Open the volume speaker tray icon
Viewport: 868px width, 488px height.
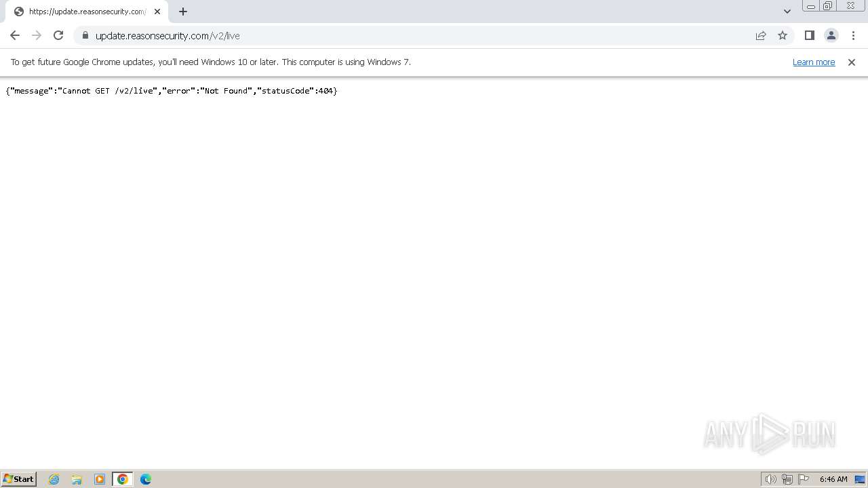pos(771,479)
